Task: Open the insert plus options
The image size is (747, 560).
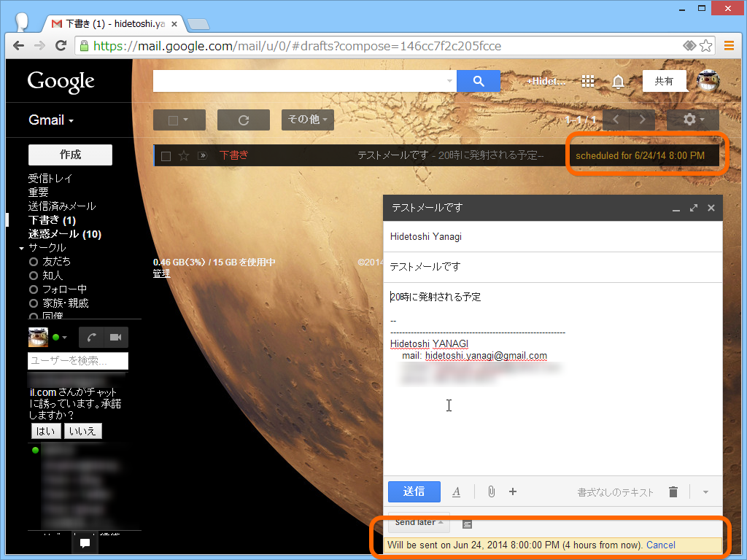Action: click(513, 492)
